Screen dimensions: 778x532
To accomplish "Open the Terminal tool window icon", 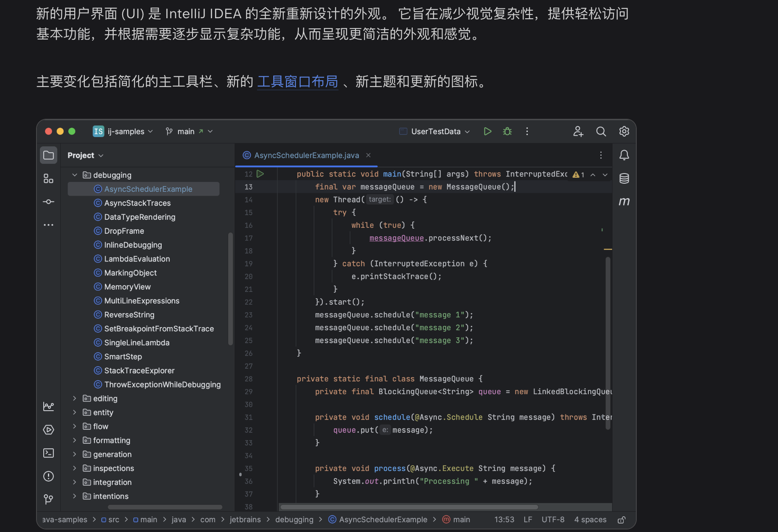I will (48, 453).
